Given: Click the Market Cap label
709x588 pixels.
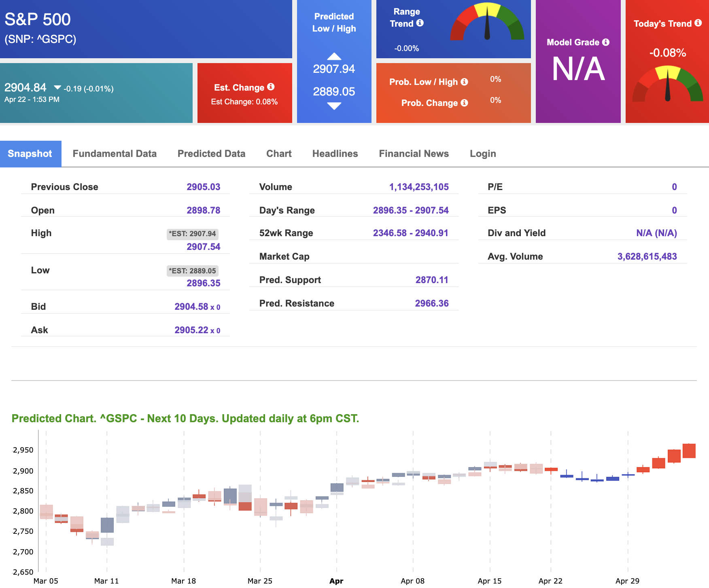Looking at the screenshot, I should point(284,256).
